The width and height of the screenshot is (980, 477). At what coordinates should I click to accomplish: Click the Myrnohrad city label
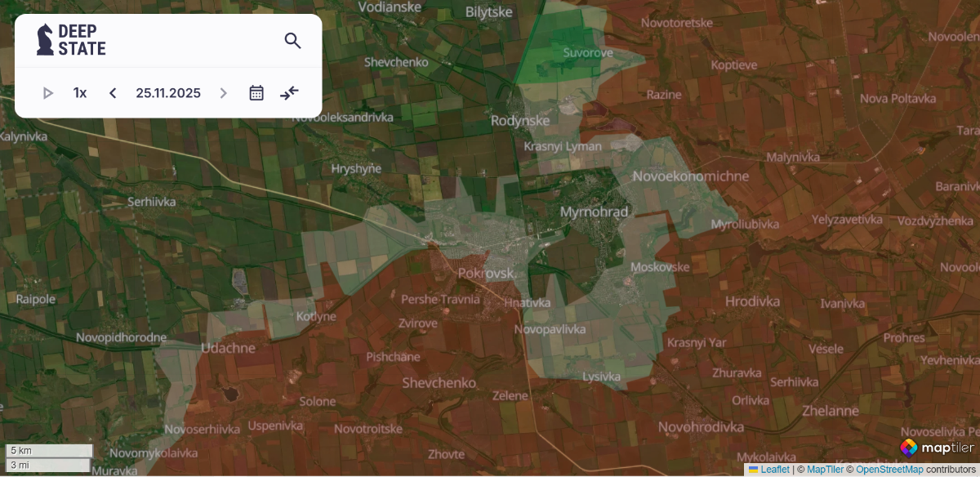coord(595,212)
